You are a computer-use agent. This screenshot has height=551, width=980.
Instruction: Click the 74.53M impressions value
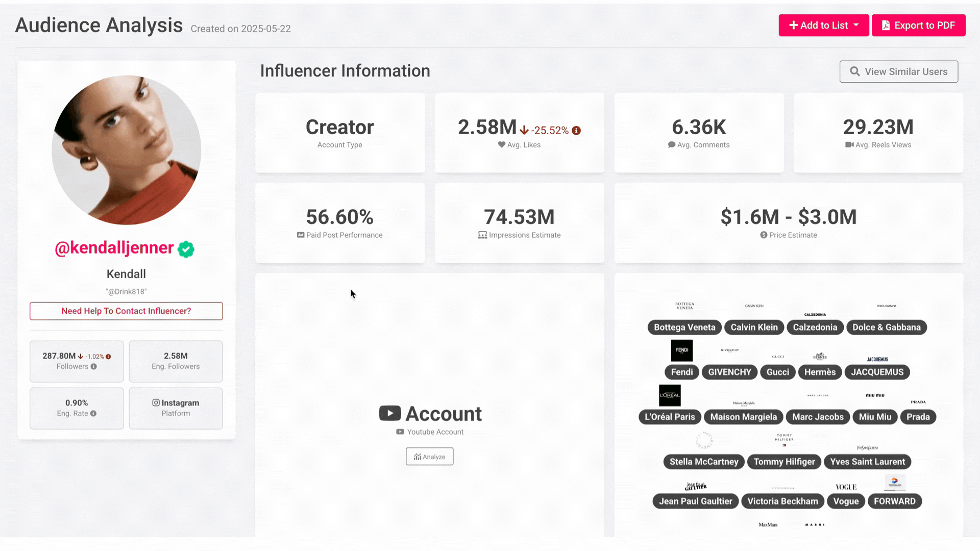pos(519,217)
